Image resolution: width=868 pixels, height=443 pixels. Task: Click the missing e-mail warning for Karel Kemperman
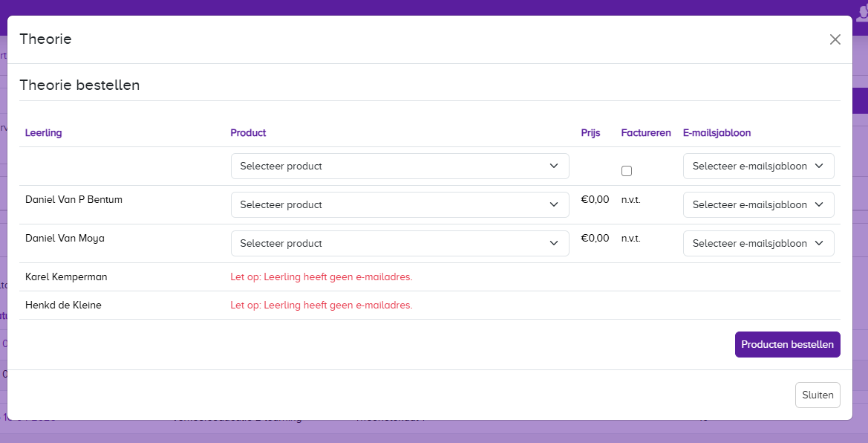pyautogui.click(x=321, y=277)
